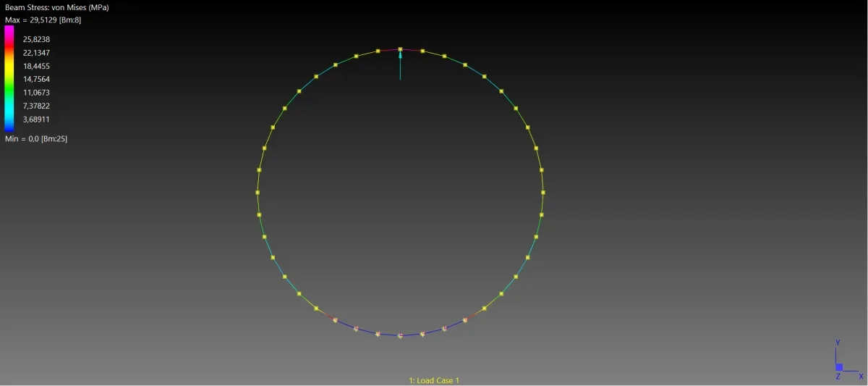868x386 pixels.
Task: Select the Max = 29,5129 legend text
Action: pyautogui.click(x=43, y=20)
